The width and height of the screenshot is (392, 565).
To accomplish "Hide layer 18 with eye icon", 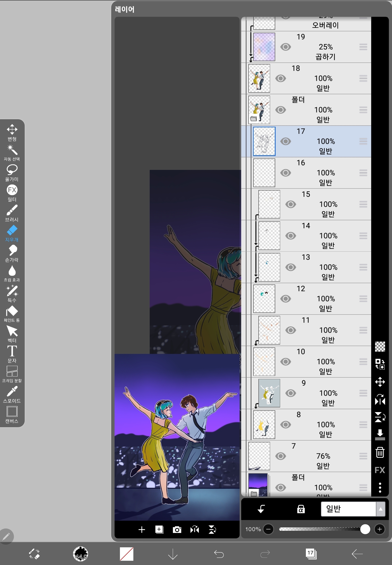I will [x=281, y=78].
